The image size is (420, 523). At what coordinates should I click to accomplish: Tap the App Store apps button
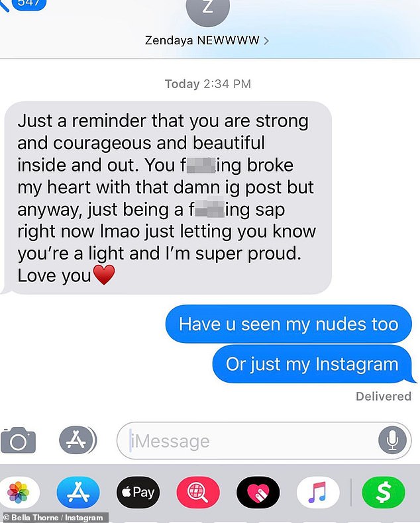pyautogui.click(x=78, y=440)
